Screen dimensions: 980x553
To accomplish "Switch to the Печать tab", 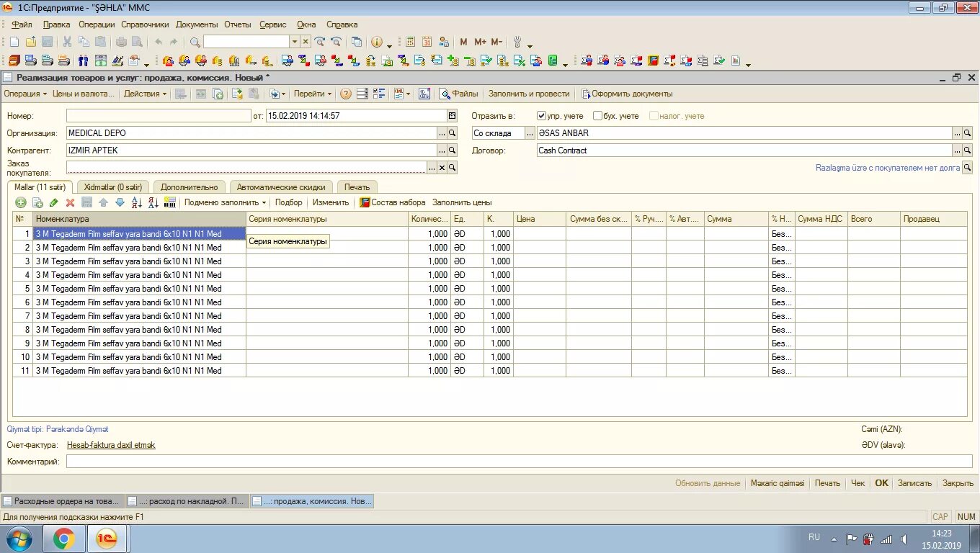I will click(357, 187).
